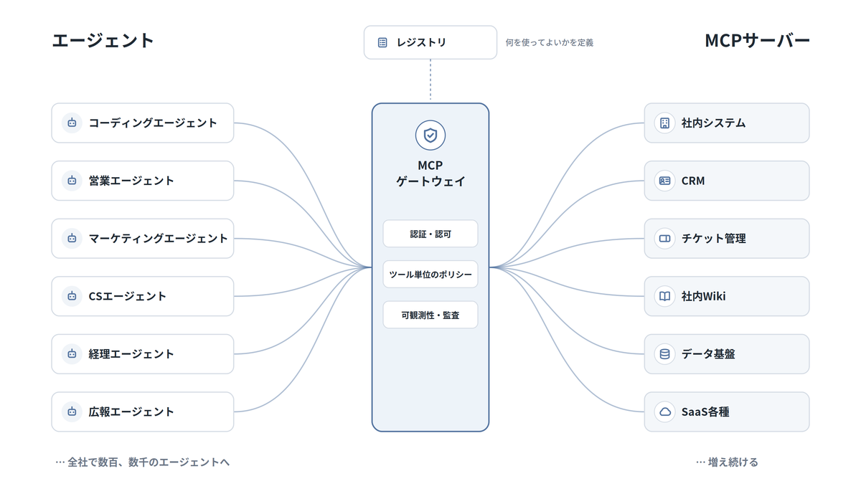The width and height of the screenshot is (861, 504).
Task: Click the robot icon beside 広報エージェント
Action: [x=72, y=412]
